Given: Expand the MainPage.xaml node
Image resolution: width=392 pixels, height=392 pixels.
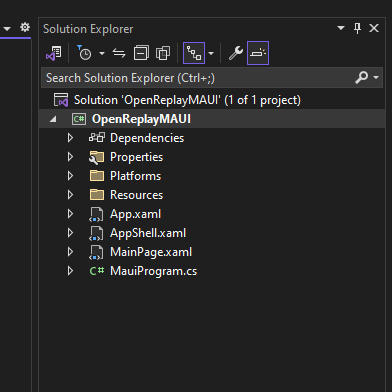Looking at the screenshot, I should click(70, 252).
